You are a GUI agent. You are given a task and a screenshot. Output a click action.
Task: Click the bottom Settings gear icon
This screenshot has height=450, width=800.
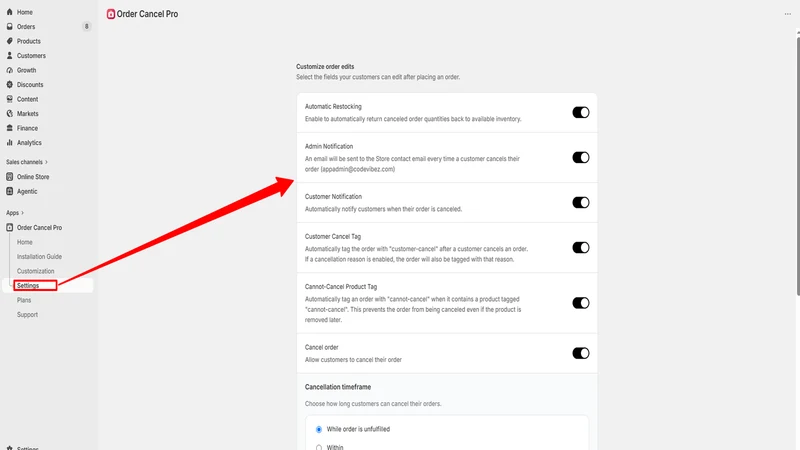click(x=9, y=447)
